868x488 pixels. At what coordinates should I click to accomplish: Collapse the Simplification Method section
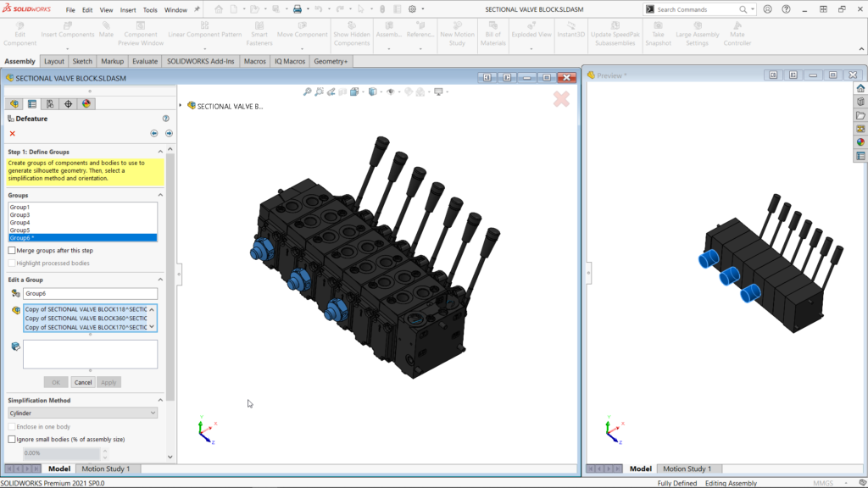(x=160, y=401)
